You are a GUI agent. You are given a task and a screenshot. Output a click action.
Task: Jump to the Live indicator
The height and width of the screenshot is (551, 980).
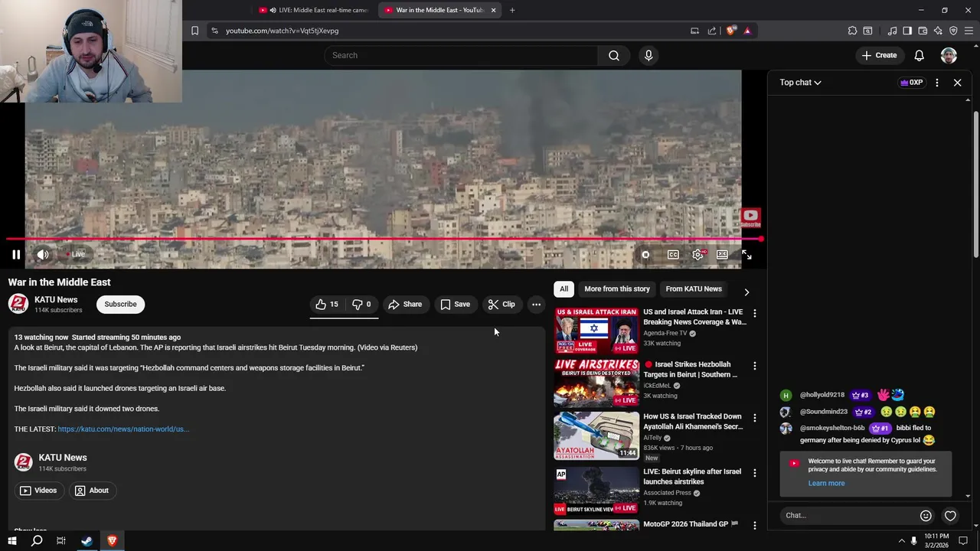[x=75, y=255]
